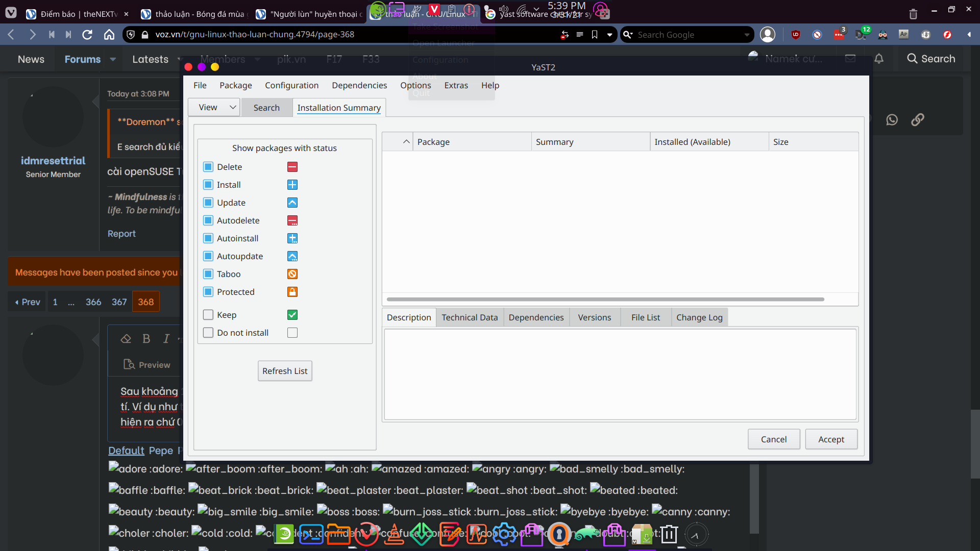The height and width of the screenshot is (551, 980).
Task: Open the YaST Dependencies menu
Action: (359, 85)
